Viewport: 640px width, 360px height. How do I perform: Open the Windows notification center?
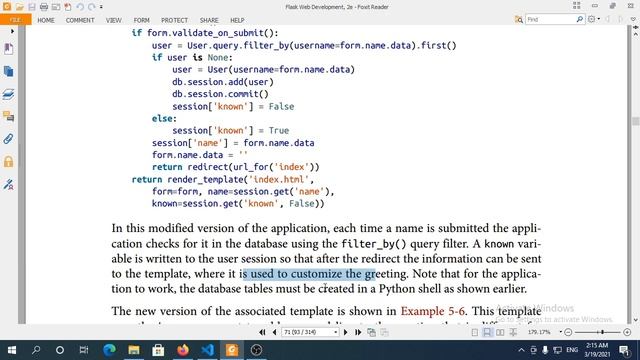pos(624,350)
